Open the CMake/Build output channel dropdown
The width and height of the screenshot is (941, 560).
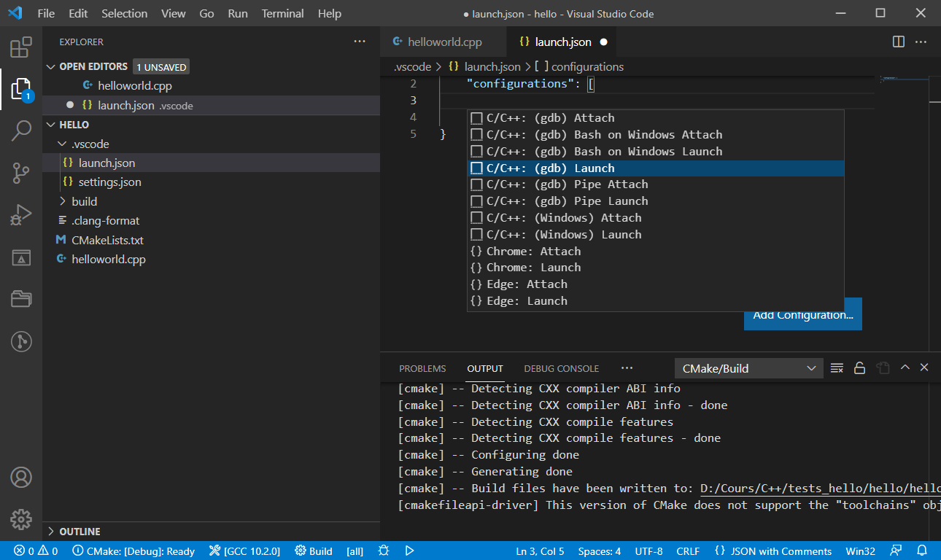(x=748, y=368)
